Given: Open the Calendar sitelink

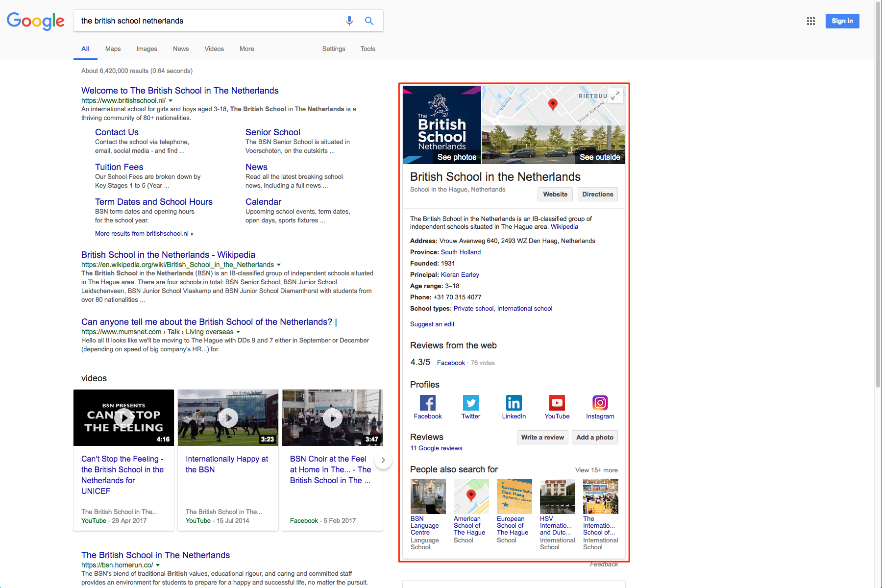Looking at the screenshot, I should (263, 202).
